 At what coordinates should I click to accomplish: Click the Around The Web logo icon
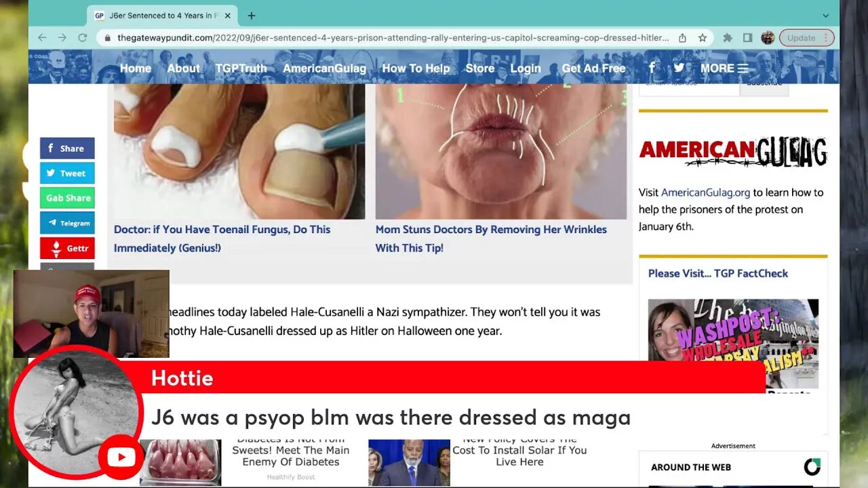pyautogui.click(x=812, y=467)
